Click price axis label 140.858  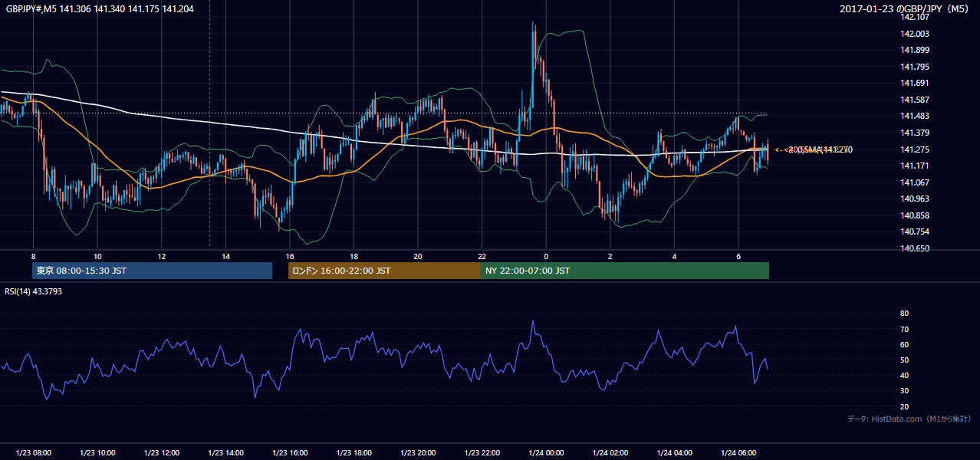916,215
